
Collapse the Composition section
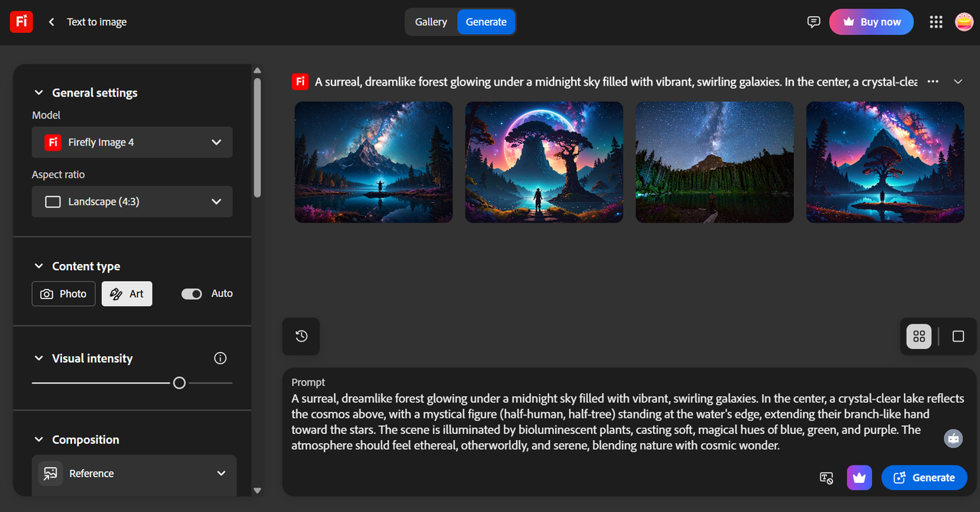[38, 439]
